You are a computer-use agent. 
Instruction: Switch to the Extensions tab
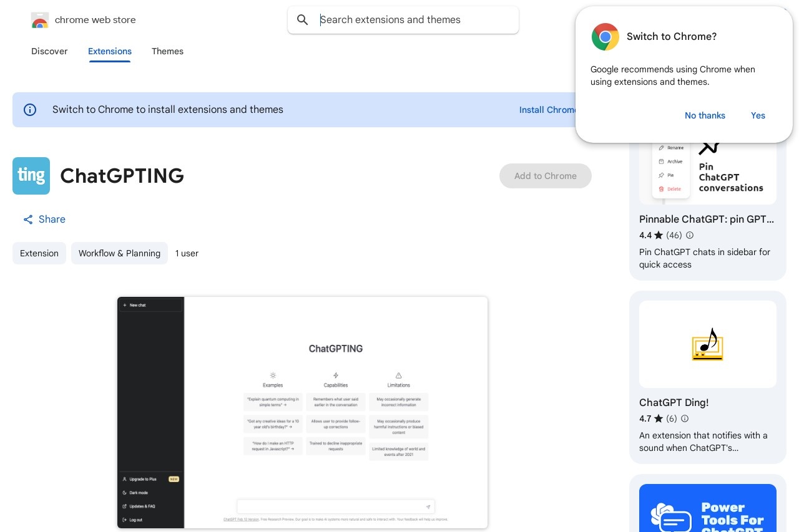pyautogui.click(x=110, y=51)
